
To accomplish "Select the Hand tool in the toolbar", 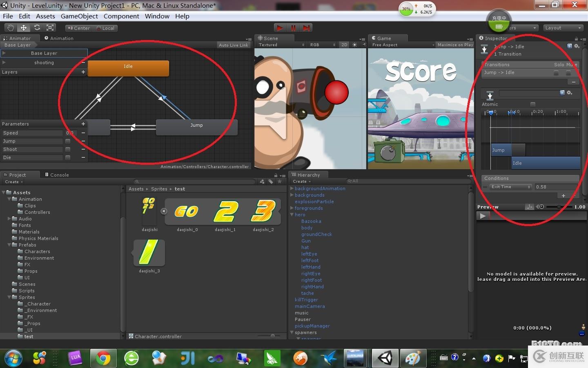I will point(11,28).
